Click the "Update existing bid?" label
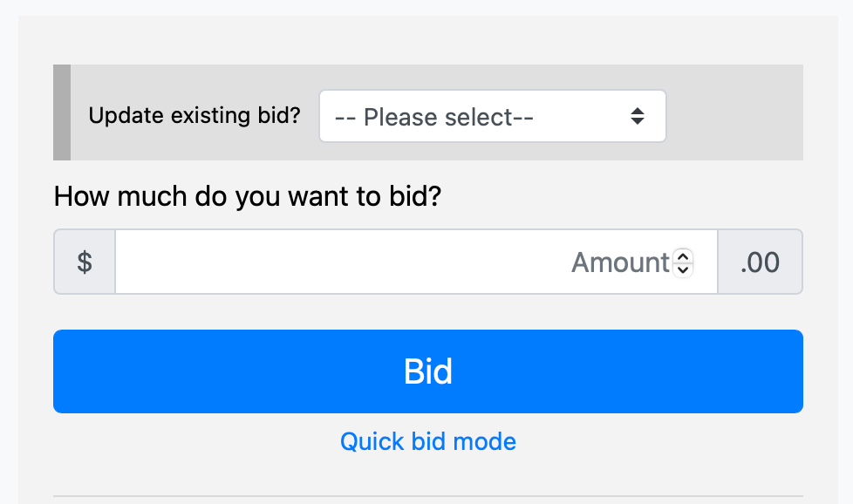The height and width of the screenshot is (504, 853). point(194,115)
